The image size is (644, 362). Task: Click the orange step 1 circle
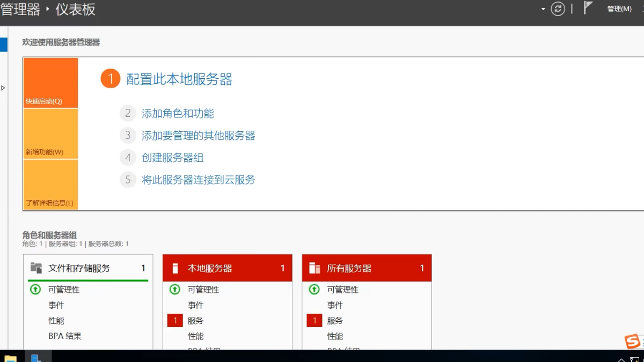point(111,79)
